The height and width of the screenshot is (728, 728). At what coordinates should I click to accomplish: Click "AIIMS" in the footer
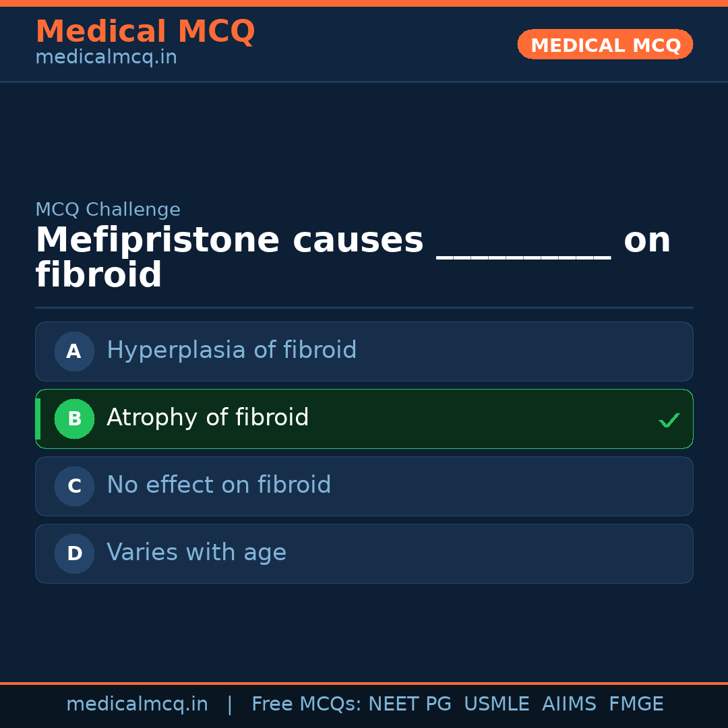[x=569, y=704]
